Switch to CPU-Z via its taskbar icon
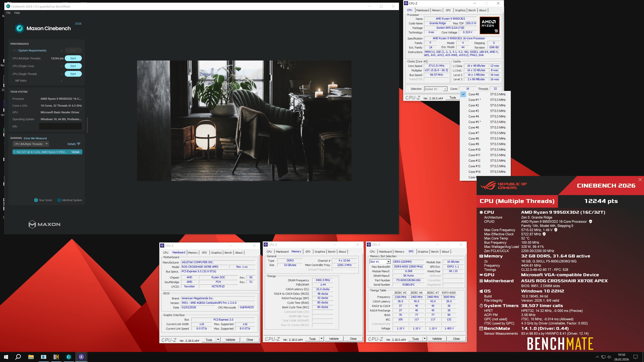 tap(81, 357)
